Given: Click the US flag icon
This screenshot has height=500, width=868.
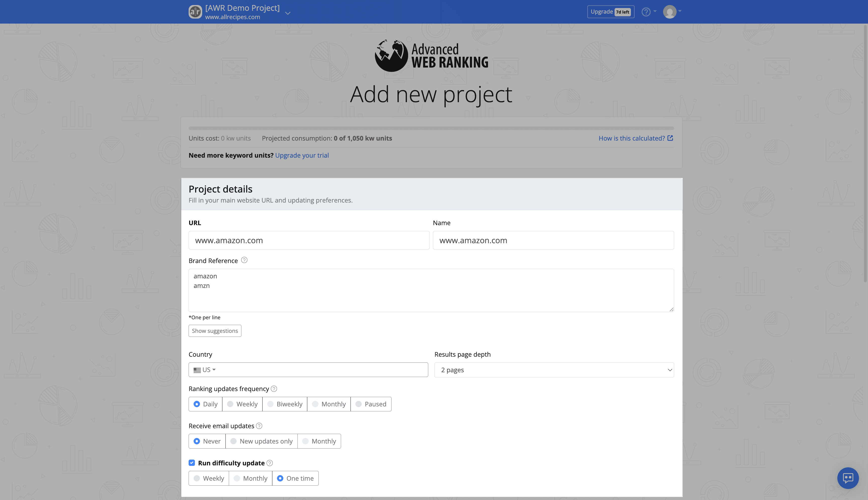Looking at the screenshot, I should pyautogui.click(x=197, y=370).
